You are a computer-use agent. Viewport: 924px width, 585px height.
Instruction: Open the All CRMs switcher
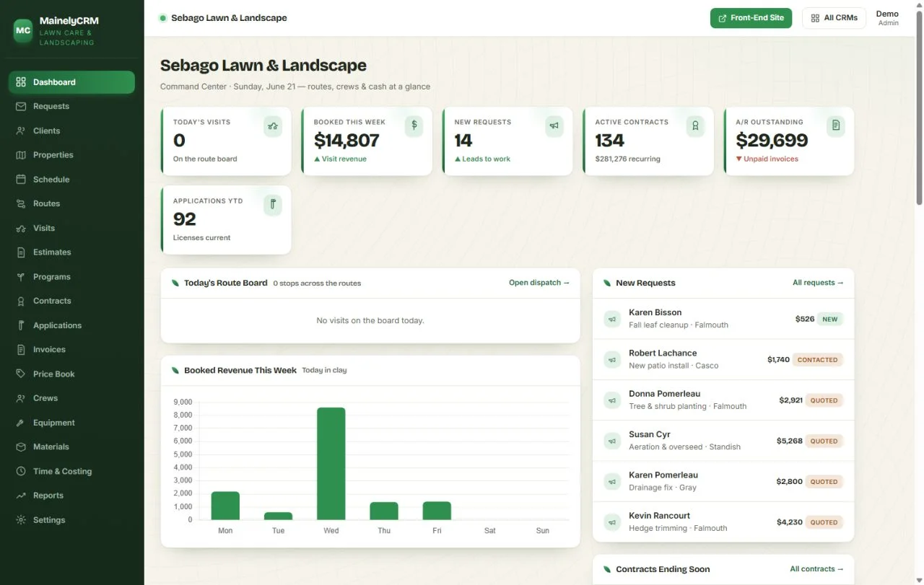click(x=834, y=18)
